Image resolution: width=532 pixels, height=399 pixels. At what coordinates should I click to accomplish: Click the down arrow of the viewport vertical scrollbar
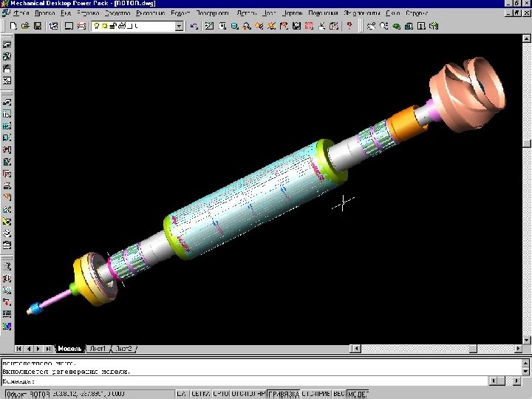pos(527,340)
